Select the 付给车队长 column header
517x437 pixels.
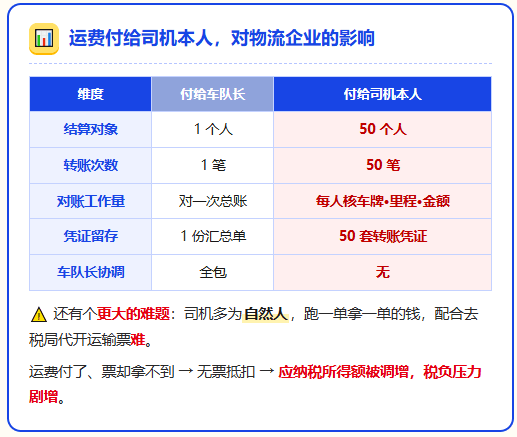click(x=212, y=94)
